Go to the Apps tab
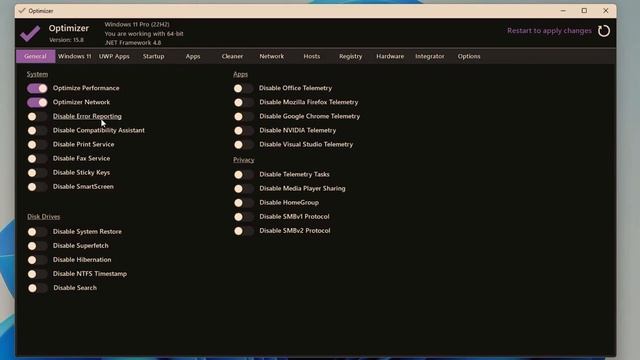The width and height of the screenshot is (640, 360). [193, 56]
